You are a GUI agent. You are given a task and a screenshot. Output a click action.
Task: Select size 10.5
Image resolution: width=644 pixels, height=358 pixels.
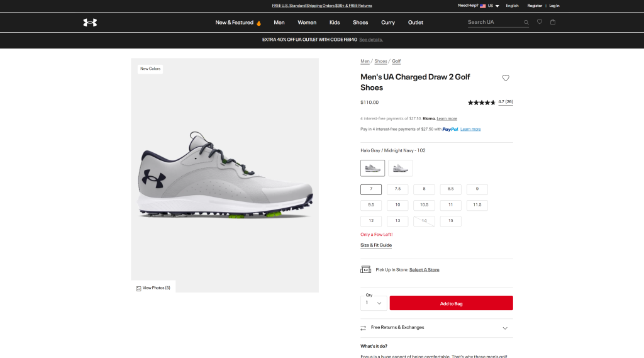coord(425,205)
